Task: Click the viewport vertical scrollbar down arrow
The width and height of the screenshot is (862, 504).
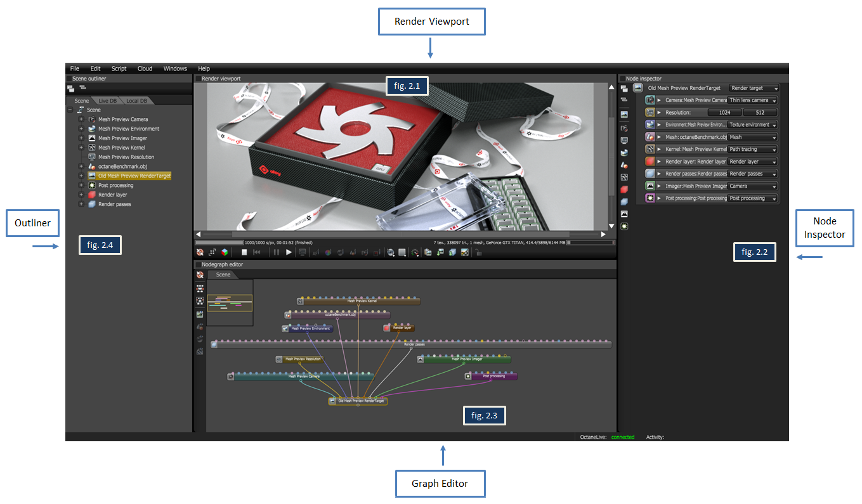Action: [x=611, y=226]
